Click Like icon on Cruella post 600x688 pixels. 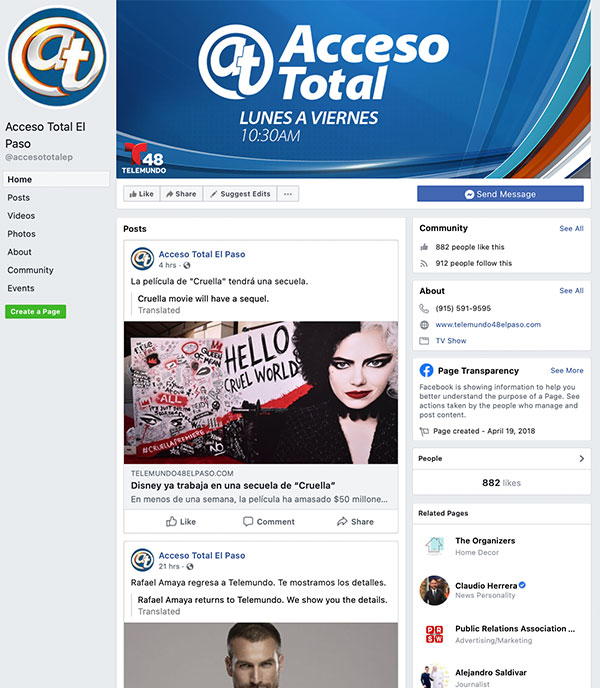pos(172,521)
